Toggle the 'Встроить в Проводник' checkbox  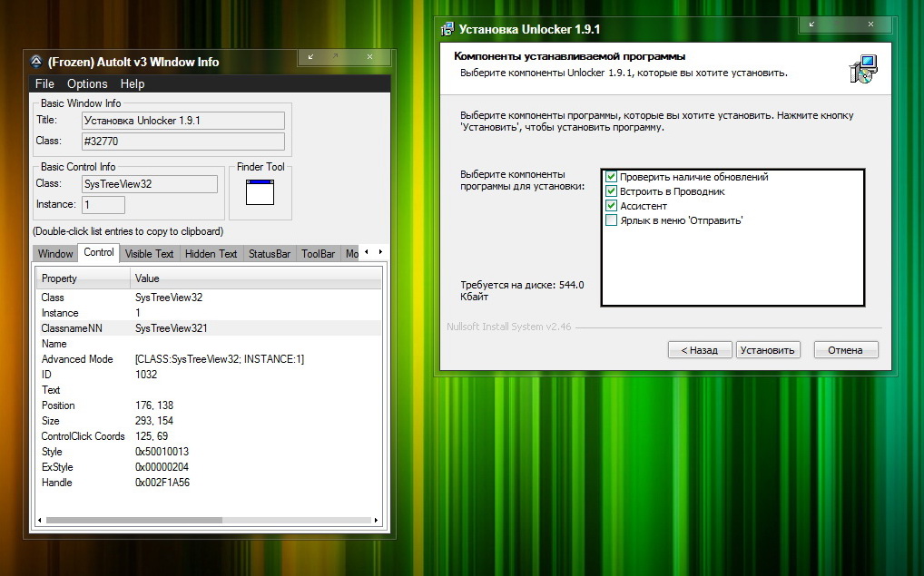[612, 191]
